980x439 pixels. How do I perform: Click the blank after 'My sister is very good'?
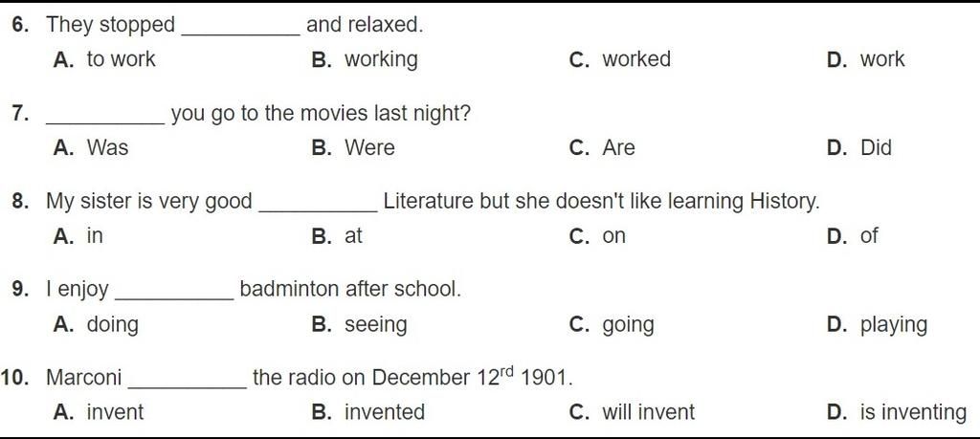pyautogui.click(x=318, y=205)
